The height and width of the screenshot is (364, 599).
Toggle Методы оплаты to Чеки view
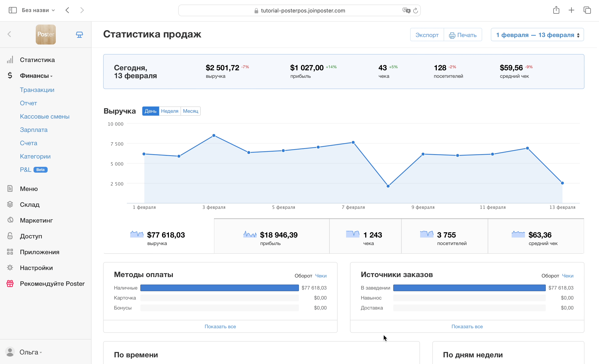[x=321, y=276]
